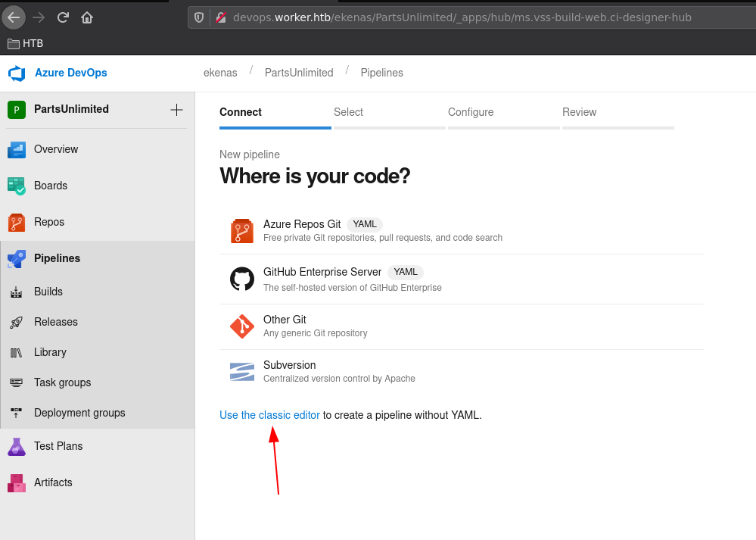Click the YAML badge beside GitHub Enterprise Server
The width and height of the screenshot is (756, 540).
[x=406, y=272]
